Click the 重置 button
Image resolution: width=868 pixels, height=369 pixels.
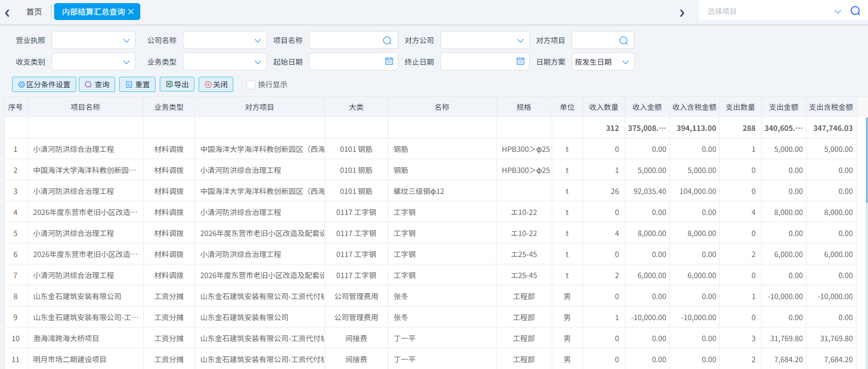pos(137,85)
